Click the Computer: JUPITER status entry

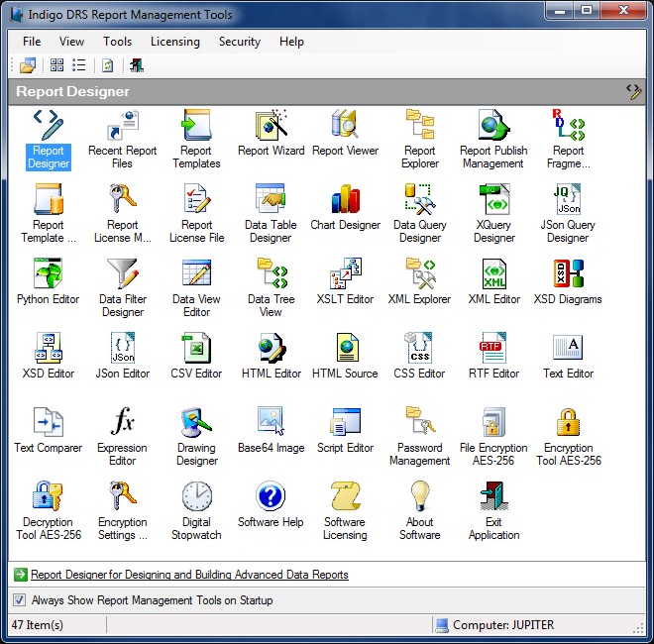pos(494,625)
